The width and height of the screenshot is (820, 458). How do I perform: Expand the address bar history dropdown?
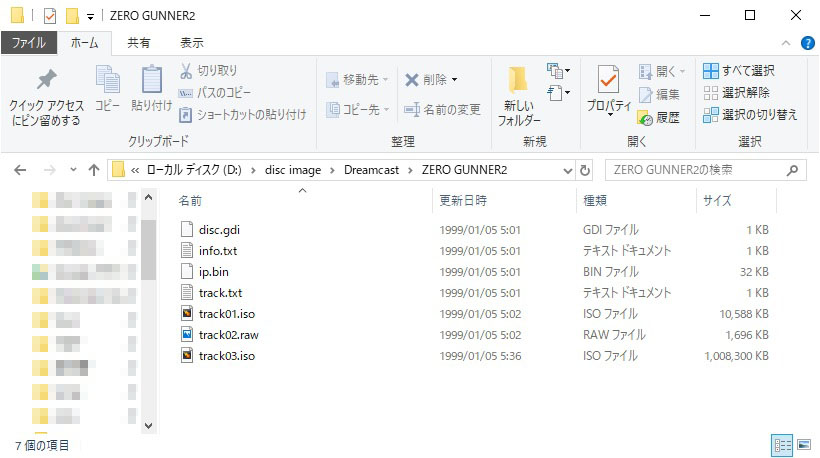click(x=567, y=170)
